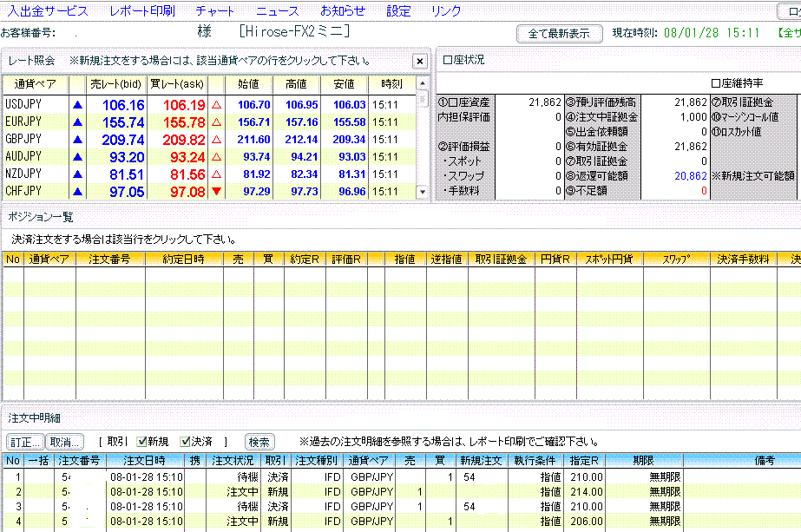The image size is (801, 532).
Task: Click the NZDJPY ask rate 81.56
Action: 187,174
